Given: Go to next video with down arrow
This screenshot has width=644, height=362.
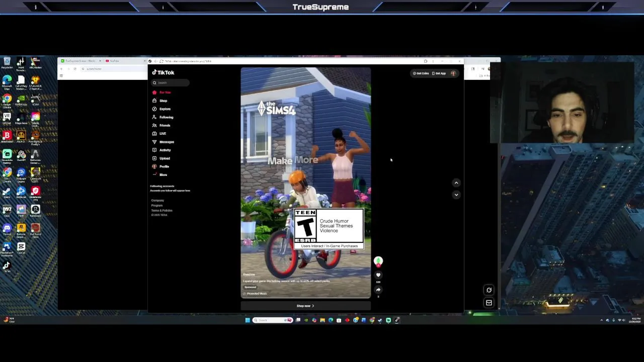Looking at the screenshot, I should point(456,195).
